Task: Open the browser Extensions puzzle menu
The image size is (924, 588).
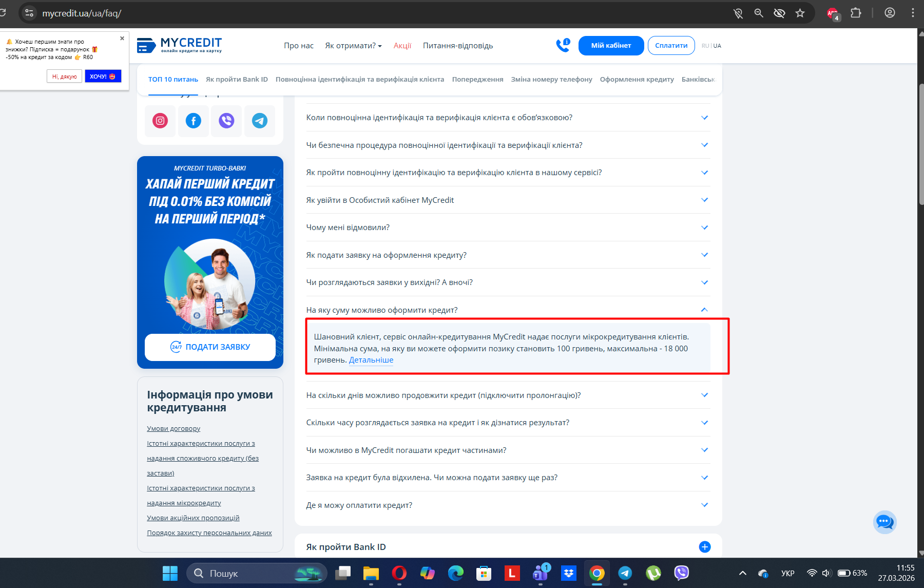Action: (856, 13)
